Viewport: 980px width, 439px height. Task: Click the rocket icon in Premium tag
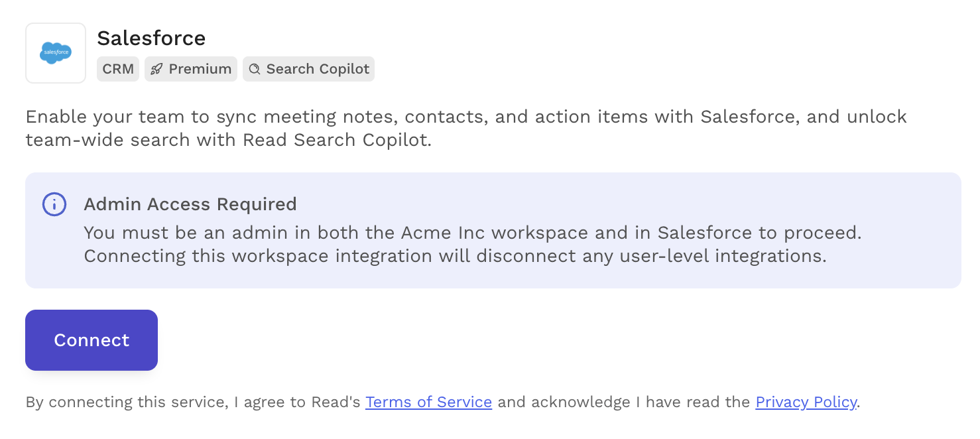coord(156,69)
